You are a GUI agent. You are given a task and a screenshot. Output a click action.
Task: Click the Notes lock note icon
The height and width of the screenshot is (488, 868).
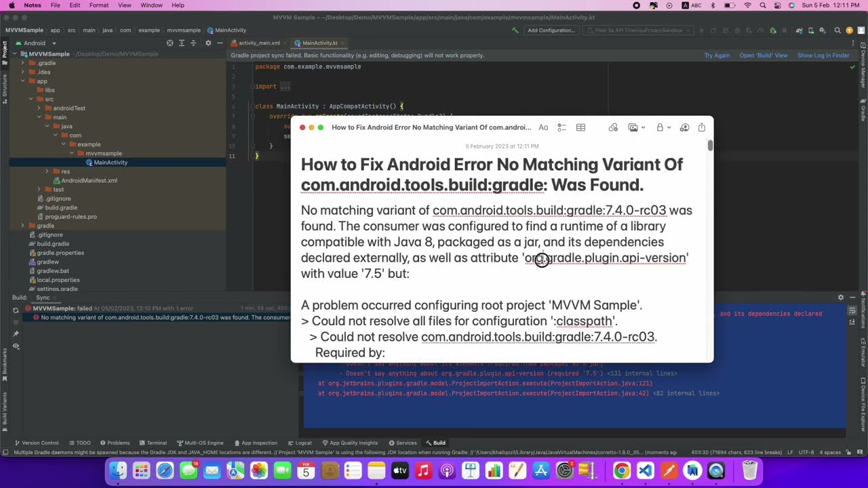coord(660,127)
